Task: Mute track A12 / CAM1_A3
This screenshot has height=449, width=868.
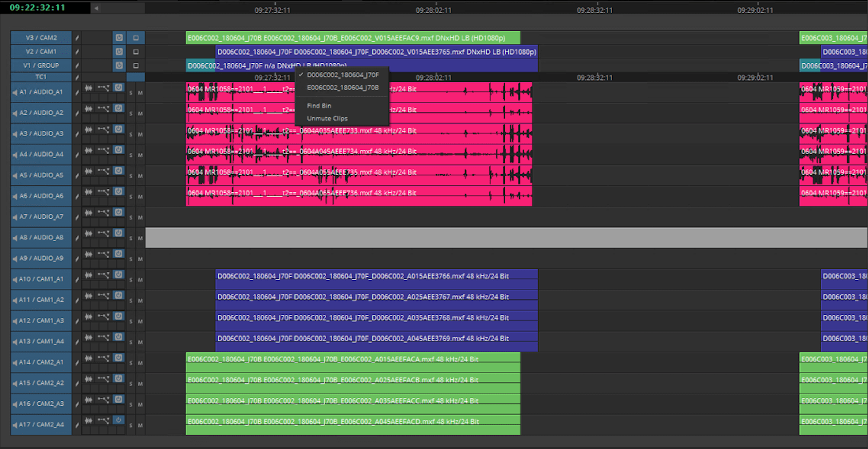Action: tap(140, 322)
